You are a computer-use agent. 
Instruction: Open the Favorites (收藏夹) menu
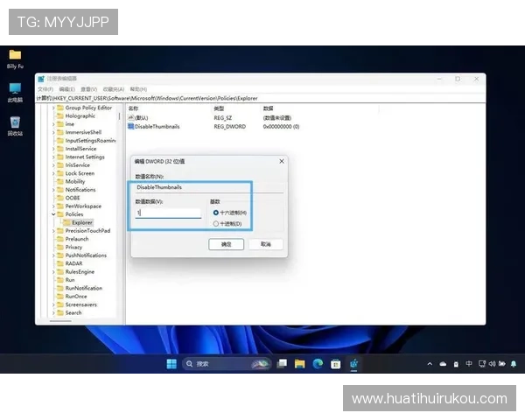(x=114, y=89)
